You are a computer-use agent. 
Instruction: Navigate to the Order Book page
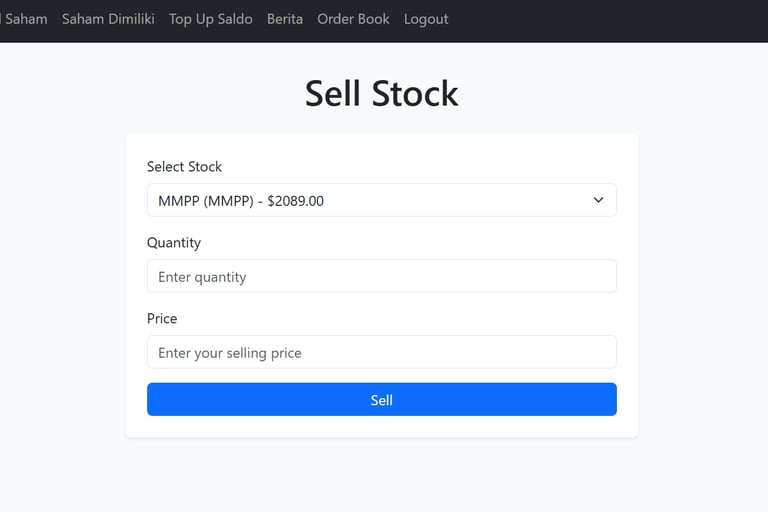tap(353, 19)
